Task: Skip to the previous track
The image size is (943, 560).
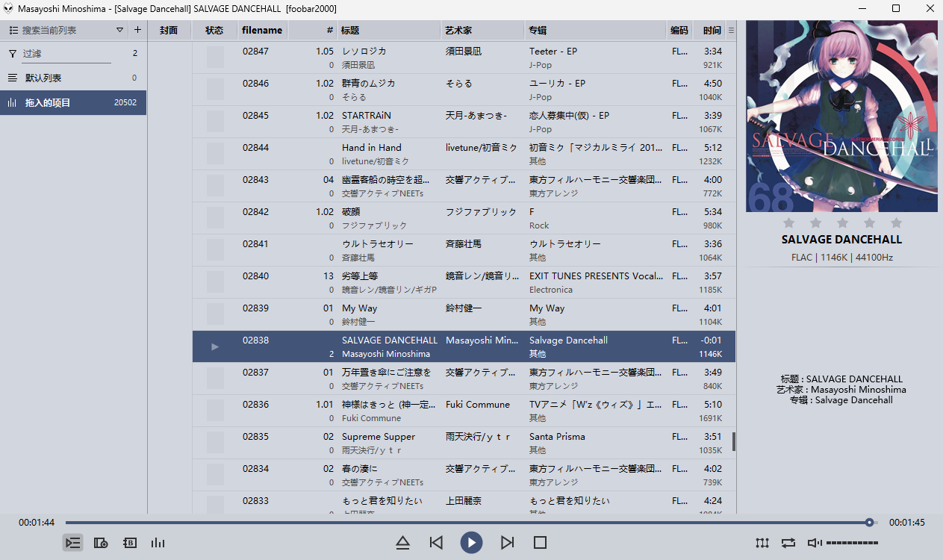Action: pos(437,543)
